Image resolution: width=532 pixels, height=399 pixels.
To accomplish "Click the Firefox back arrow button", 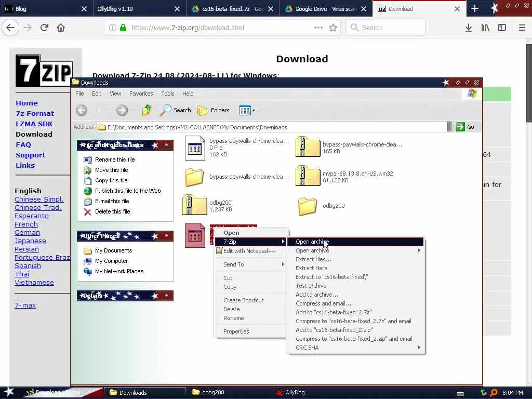I will [x=10, y=28].
